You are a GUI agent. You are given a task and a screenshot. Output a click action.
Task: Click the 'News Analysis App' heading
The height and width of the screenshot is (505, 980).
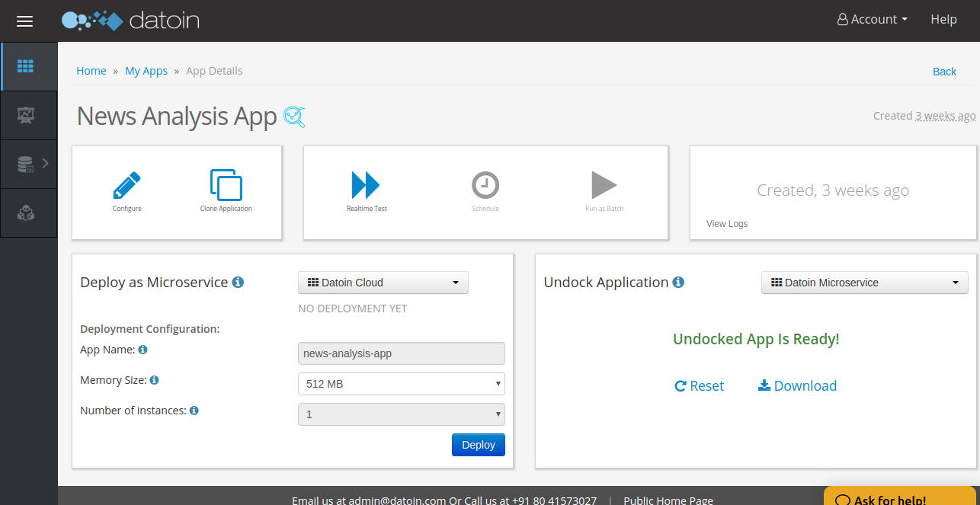click(177, 117)
